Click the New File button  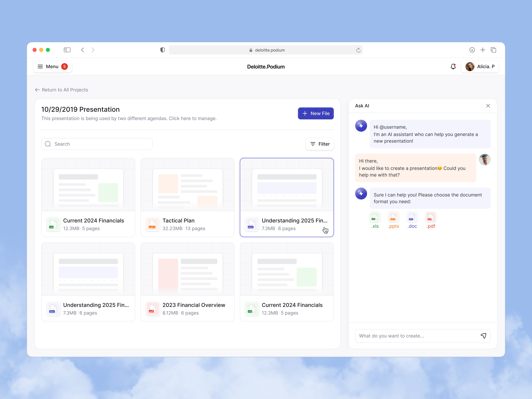pos(316,113)
